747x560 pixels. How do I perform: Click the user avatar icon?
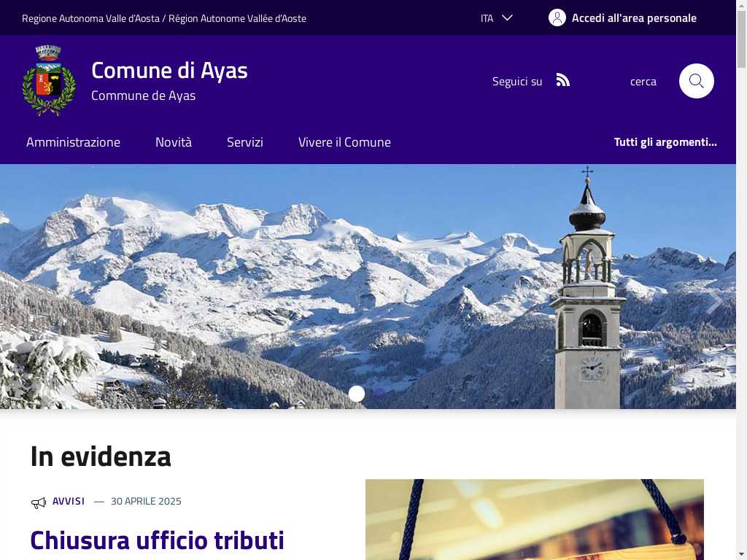(x=557, y=17)
